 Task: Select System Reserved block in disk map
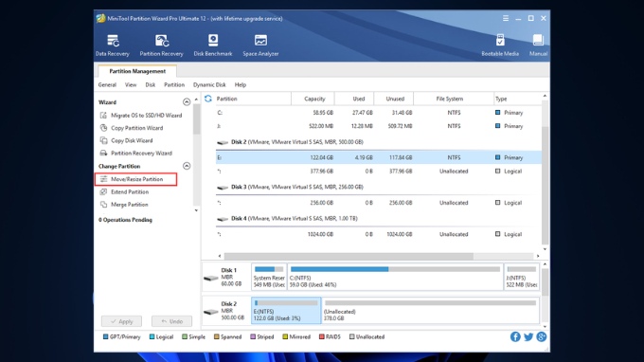tap(269, 277)
